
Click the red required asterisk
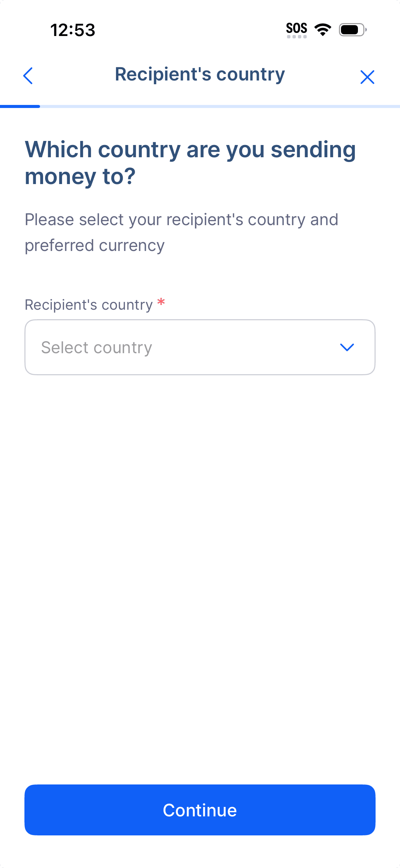click(161, 302)
